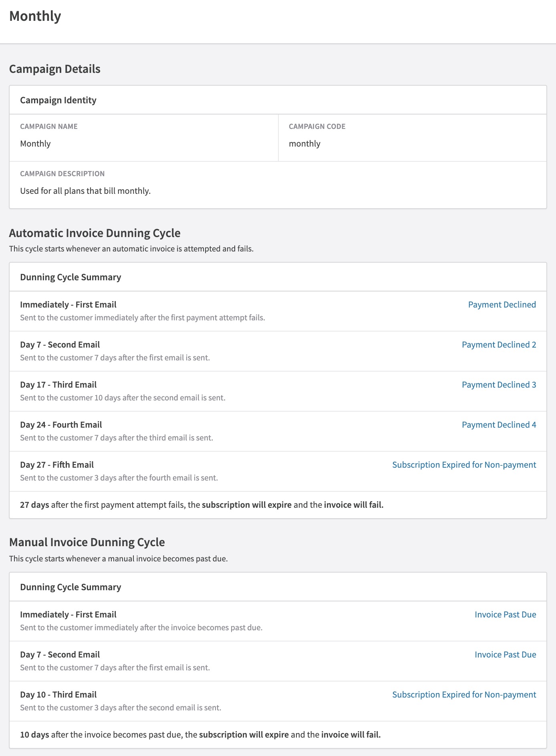Click the '27 days after the first payment attempt' summary
The width and height of the screenshot is (556, 756).
[202, 505]
